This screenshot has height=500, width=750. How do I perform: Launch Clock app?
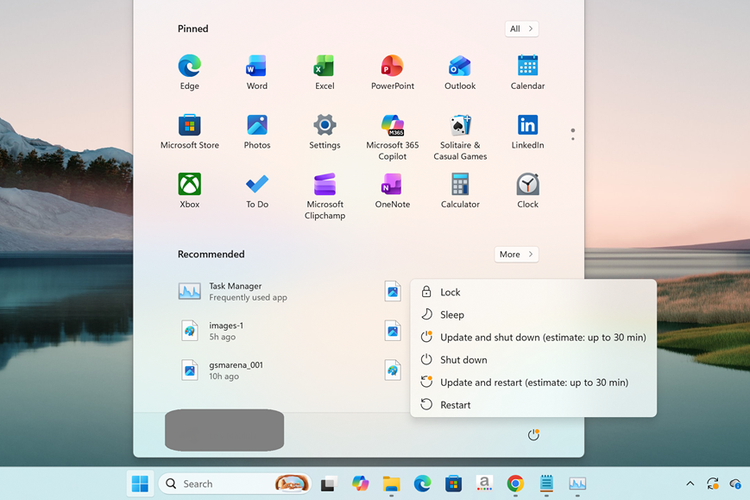click(x=528, y=190)
